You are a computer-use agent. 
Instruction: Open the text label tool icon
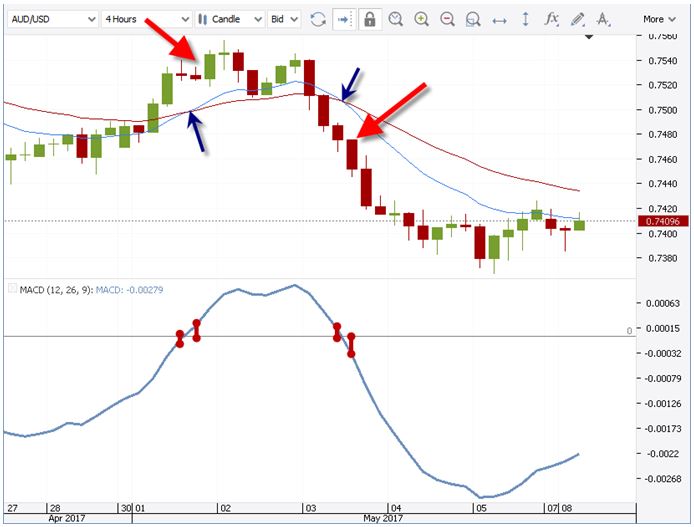pyautogui.click(x=603, y=19)
